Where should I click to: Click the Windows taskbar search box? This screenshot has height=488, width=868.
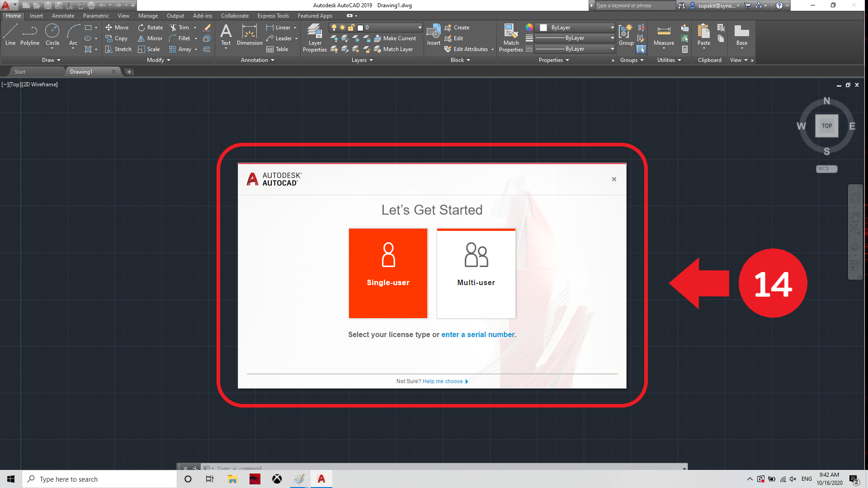(x=99, y=479)
